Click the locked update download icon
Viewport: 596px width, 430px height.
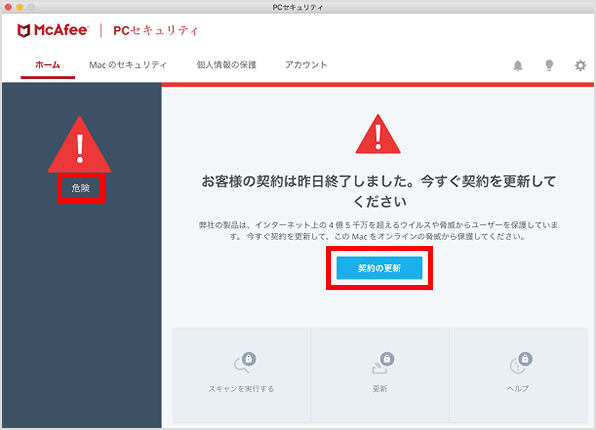383,363
